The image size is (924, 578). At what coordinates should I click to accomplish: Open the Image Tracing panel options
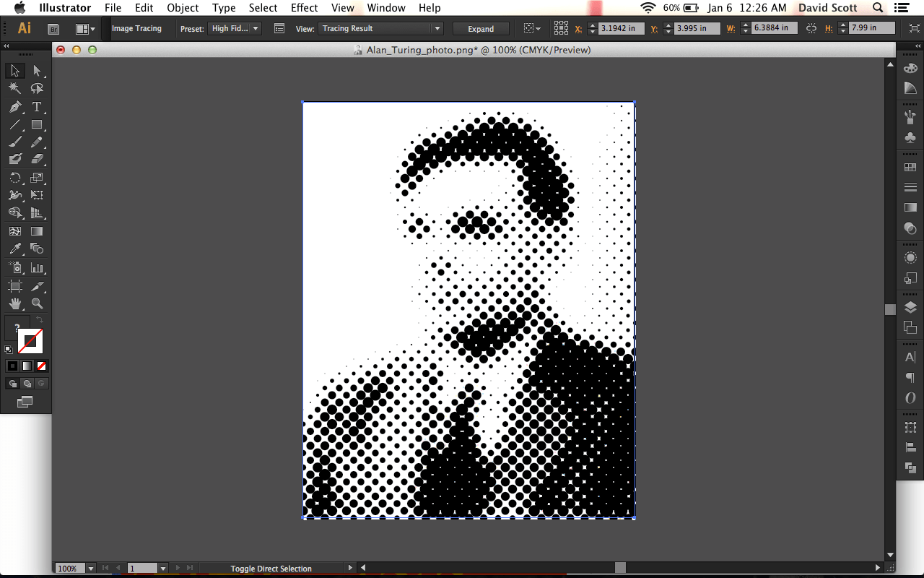point(279,28)
